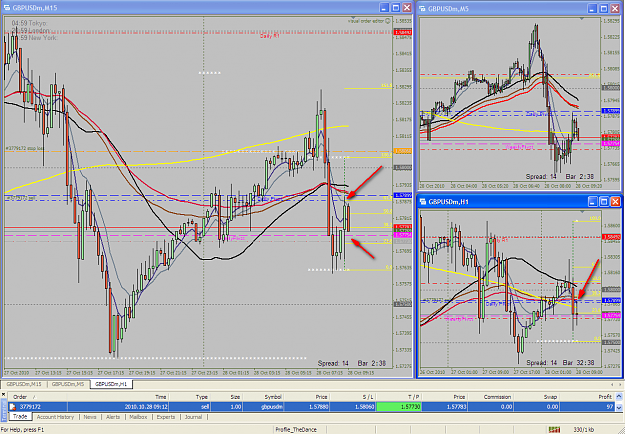Click the trade list scroll-down arrow

coord(619,408)
